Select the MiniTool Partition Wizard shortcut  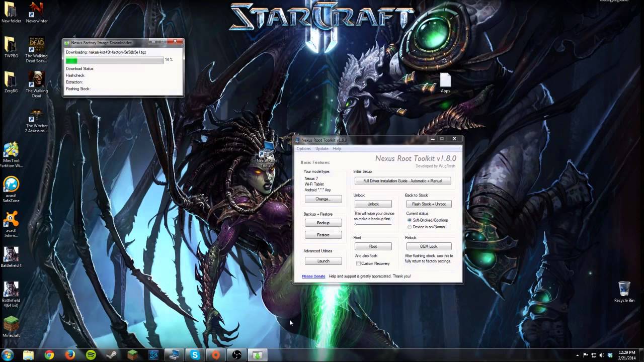[x=11, y=155]
